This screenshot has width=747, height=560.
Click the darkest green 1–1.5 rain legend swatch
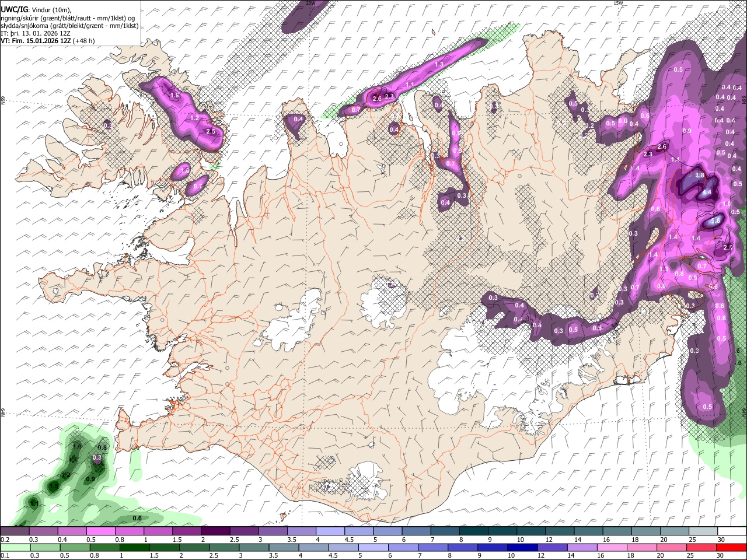135,547
